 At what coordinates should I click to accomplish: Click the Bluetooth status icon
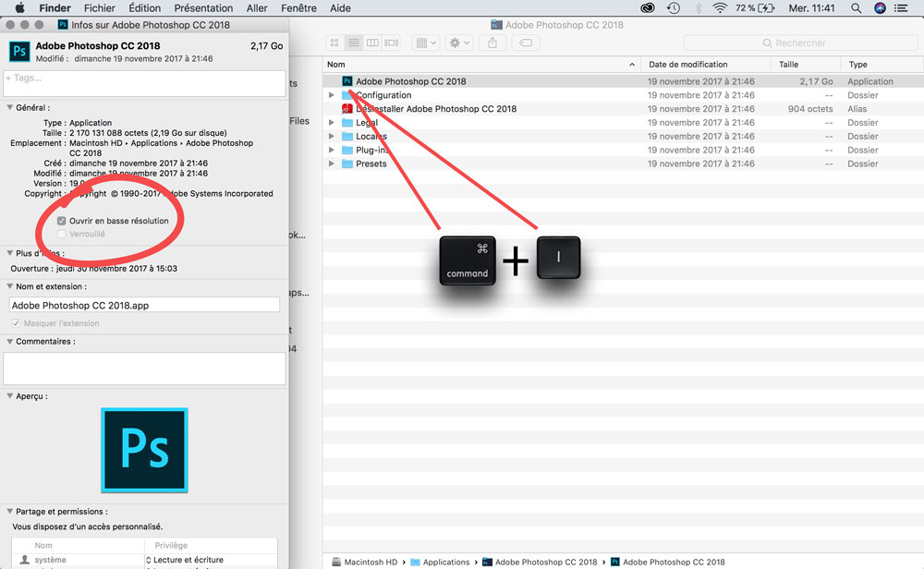tap(699, 8)
